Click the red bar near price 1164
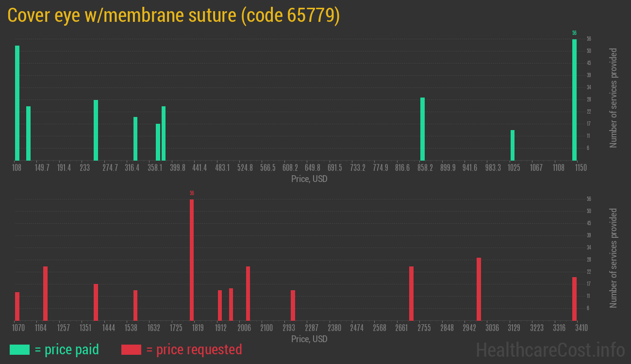631x364 pixels. 45,293
